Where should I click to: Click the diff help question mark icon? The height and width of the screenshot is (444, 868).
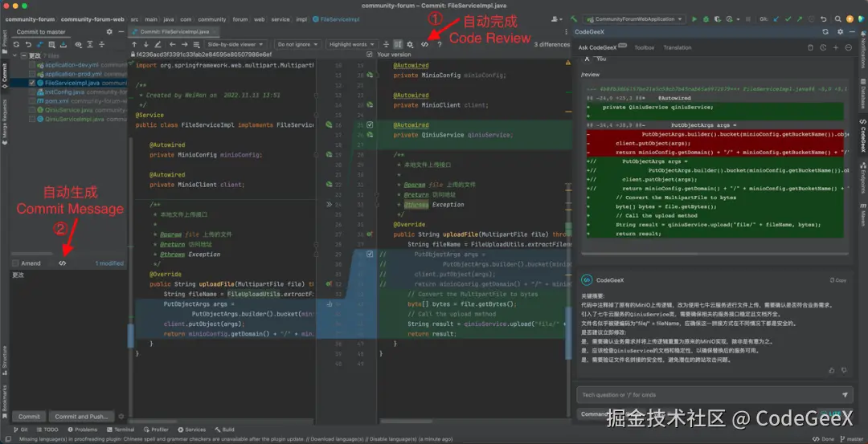440,44
